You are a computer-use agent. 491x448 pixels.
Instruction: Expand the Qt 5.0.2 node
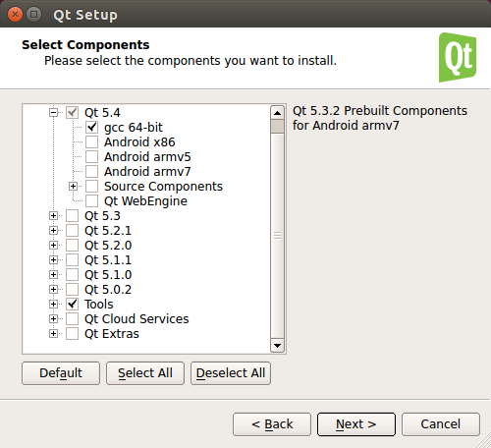(x=53, y=290)
